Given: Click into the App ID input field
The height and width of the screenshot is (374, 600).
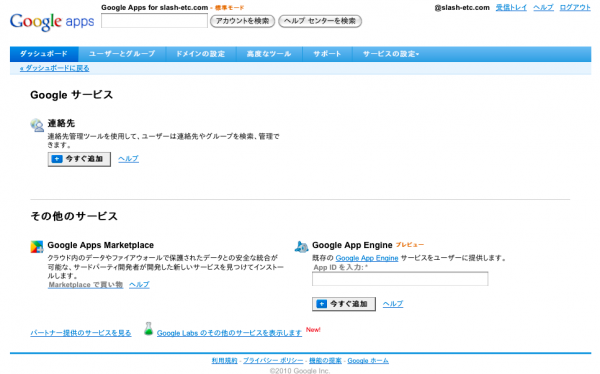Looking at the screenshot, I should (x=400, y=279).
